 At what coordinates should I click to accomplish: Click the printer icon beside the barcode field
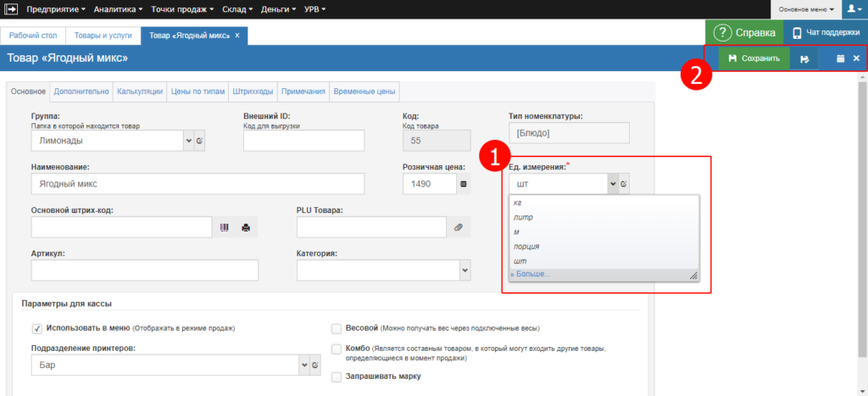tap(246, 227)
